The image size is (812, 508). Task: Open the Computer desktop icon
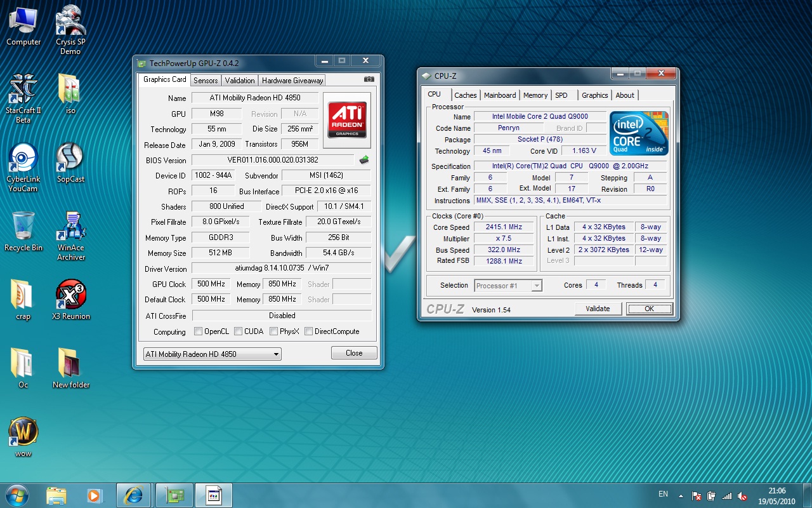click(x=23, y=26)
